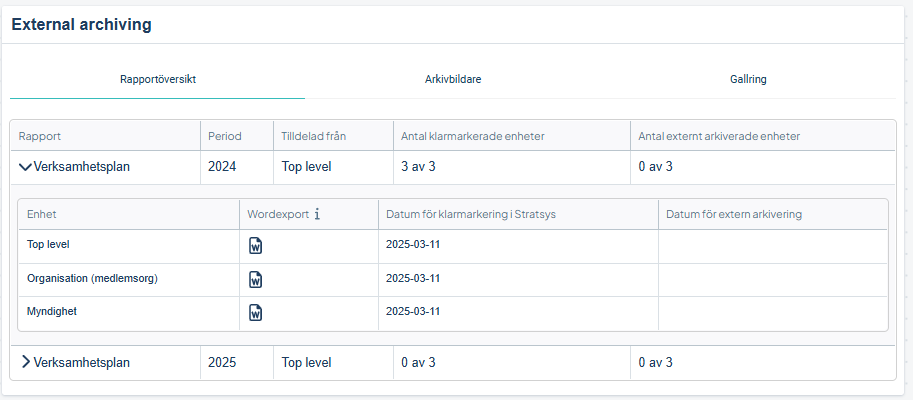Select the Rapportöversikt tab
The image size is (913, 400).
point(157,79)
